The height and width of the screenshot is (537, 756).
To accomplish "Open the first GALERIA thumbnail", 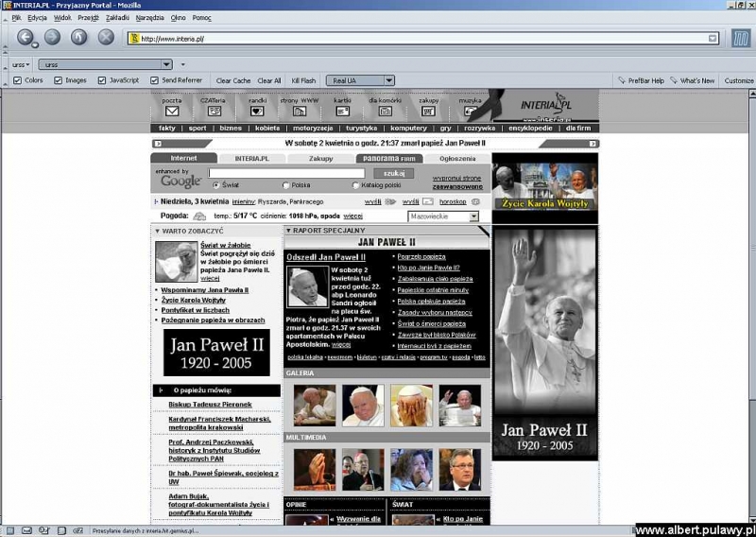I will point(315,406).
